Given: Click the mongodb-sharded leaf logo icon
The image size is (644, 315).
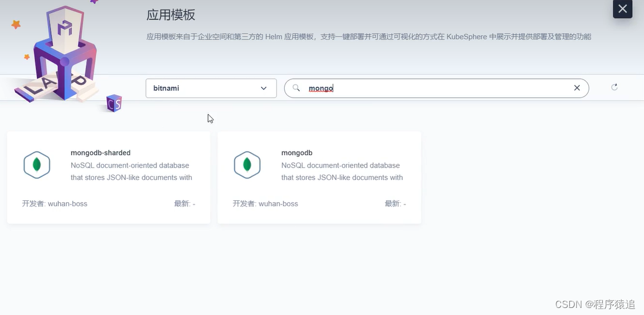Looking at the screenshot, I should pos(37,165).
